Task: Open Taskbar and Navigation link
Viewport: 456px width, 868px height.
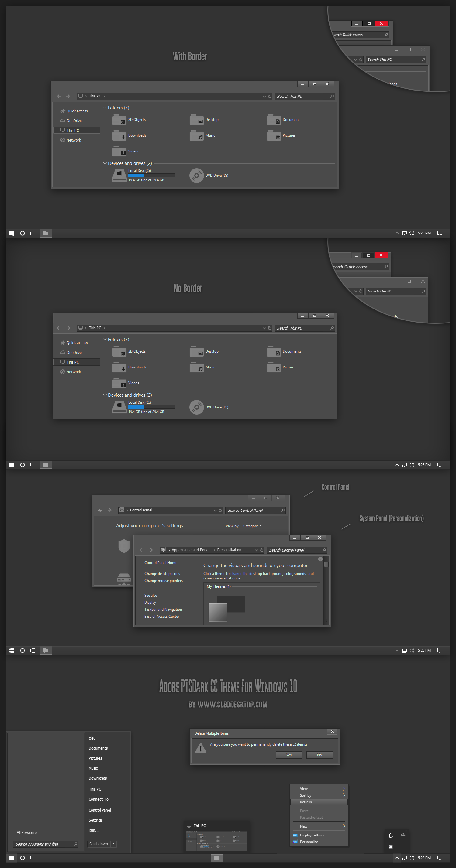Action: click(x=163, y=610)
